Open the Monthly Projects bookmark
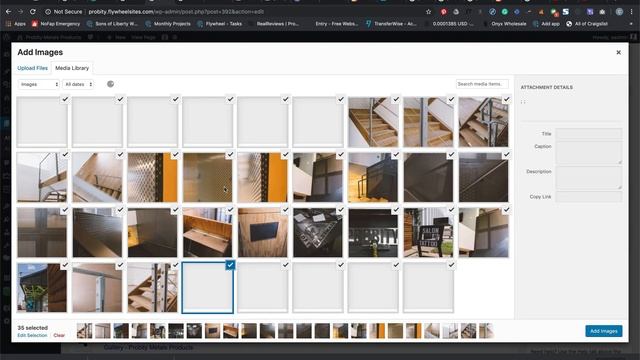 (168, 24)
